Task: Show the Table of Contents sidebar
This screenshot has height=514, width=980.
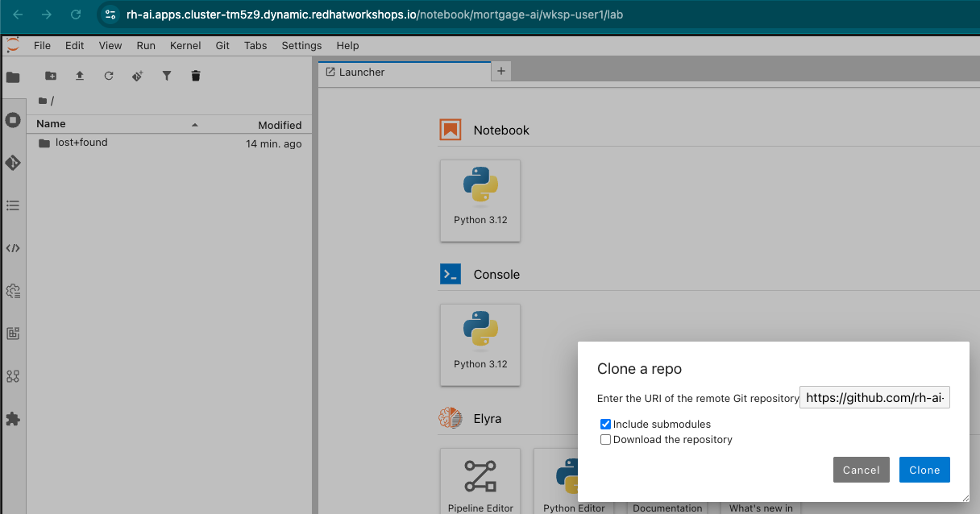Action: click(x=13, y=205)
